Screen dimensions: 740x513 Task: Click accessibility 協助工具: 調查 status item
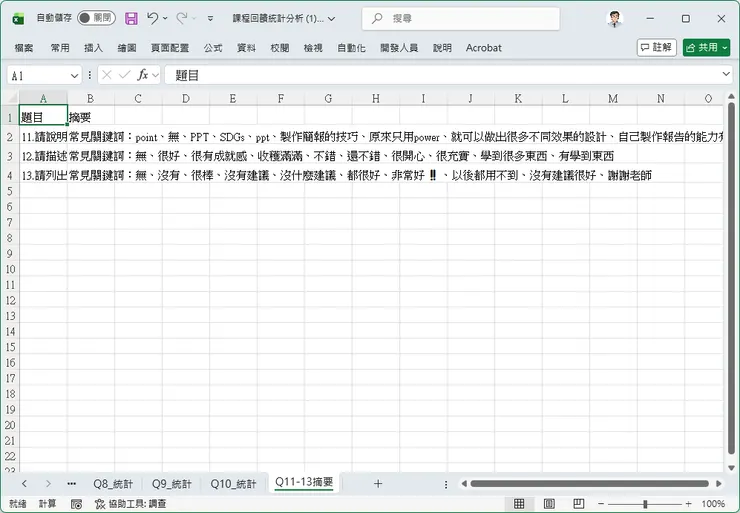[x=130, y=504]
